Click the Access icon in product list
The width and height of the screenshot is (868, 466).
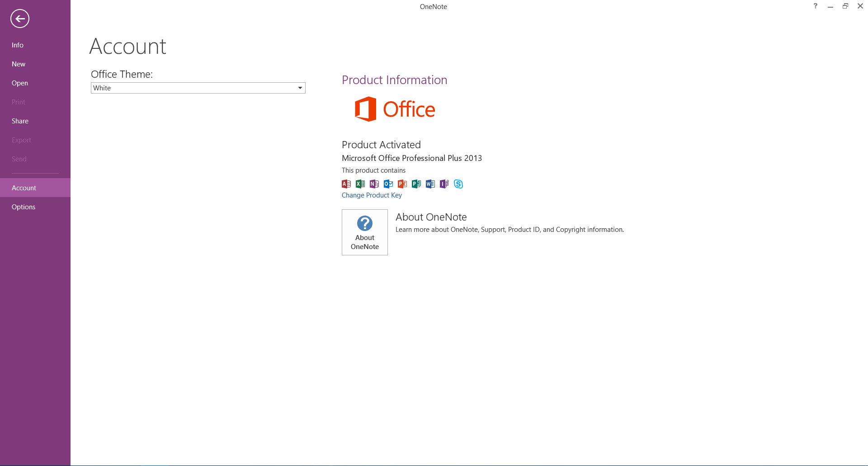(x=346, y=184)
